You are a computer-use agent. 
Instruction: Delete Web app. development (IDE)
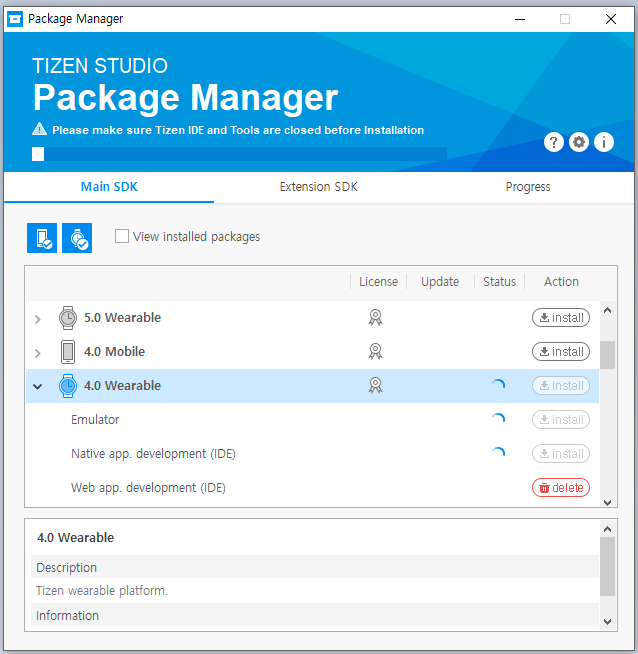pos(561,488)
